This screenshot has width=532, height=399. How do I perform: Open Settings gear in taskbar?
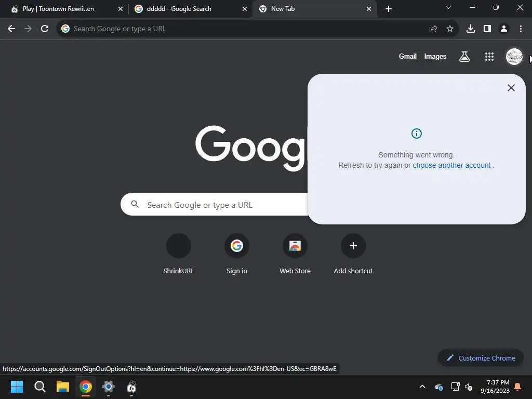pos(109,387)
